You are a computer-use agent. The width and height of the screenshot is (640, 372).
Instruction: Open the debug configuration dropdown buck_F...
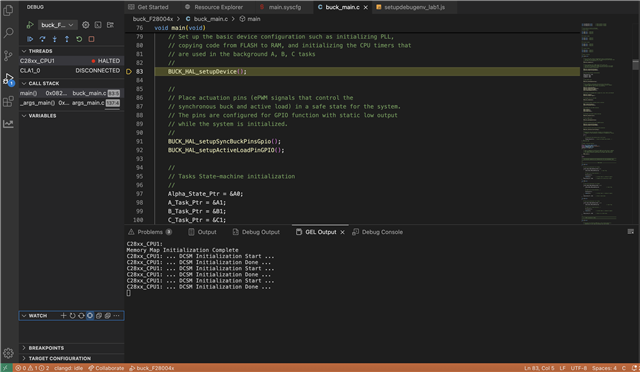[x=58, y=25]
